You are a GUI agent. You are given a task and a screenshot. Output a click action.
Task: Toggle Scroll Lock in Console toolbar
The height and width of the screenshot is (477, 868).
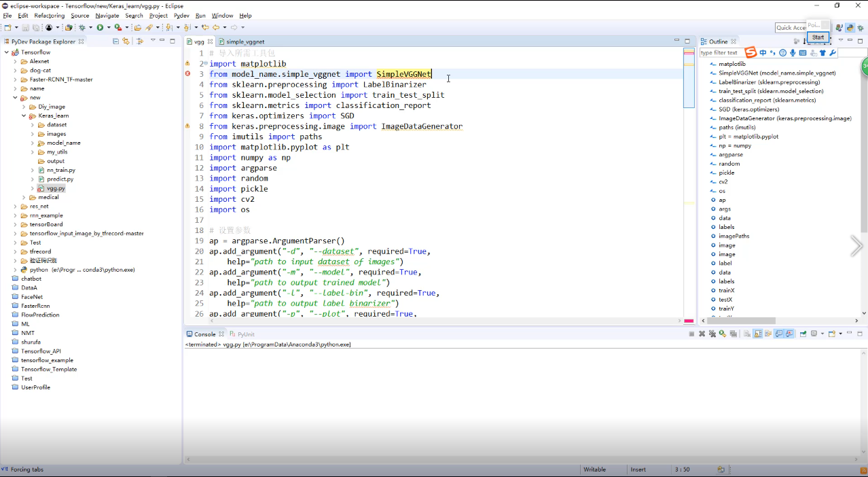click(757, 334)
